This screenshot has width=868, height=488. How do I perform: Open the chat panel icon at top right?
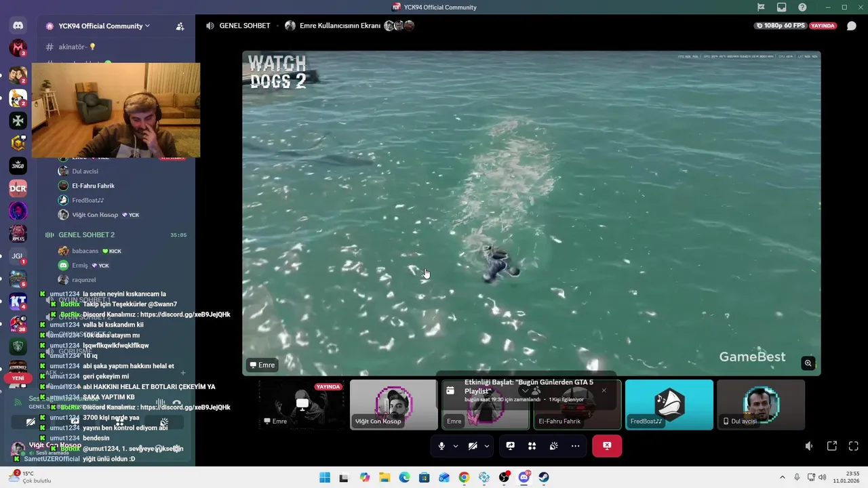click(x=852, y=26)
